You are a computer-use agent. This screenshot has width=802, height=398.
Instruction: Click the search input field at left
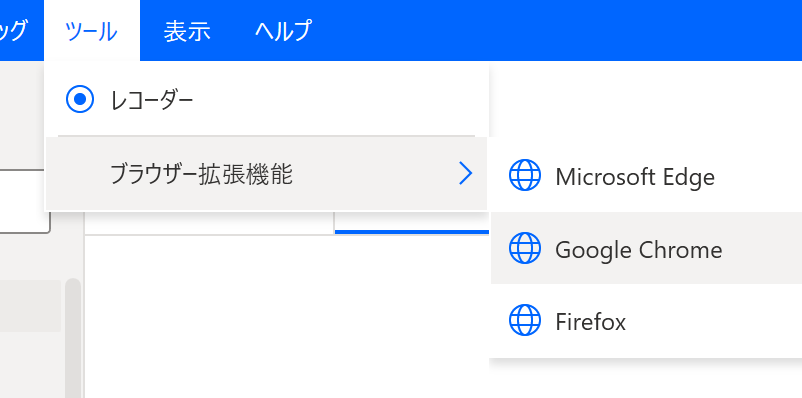(x=25, y=202)
